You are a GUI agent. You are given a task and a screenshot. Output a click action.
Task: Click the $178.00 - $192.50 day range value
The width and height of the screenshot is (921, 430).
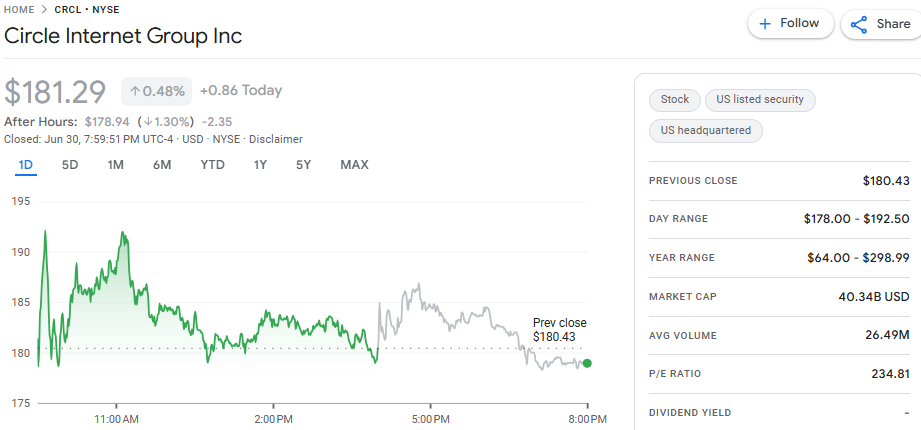click(856, 219)
